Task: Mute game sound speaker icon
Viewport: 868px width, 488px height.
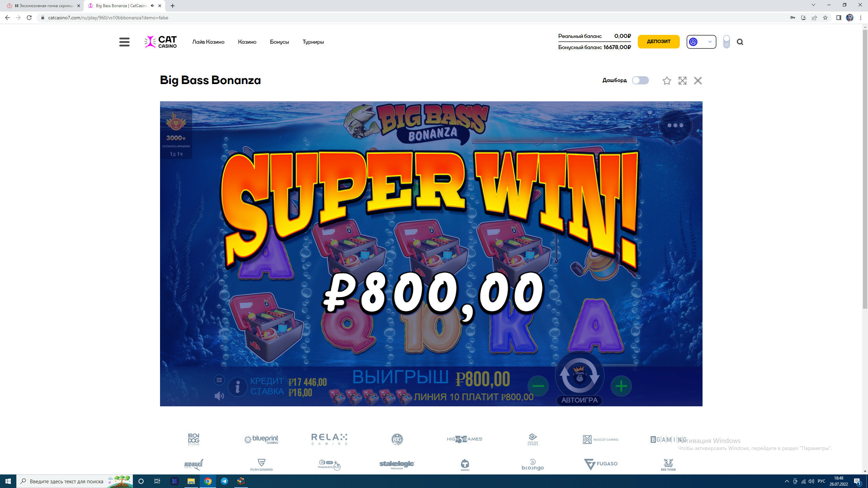Action: click(x=219, y=396)
